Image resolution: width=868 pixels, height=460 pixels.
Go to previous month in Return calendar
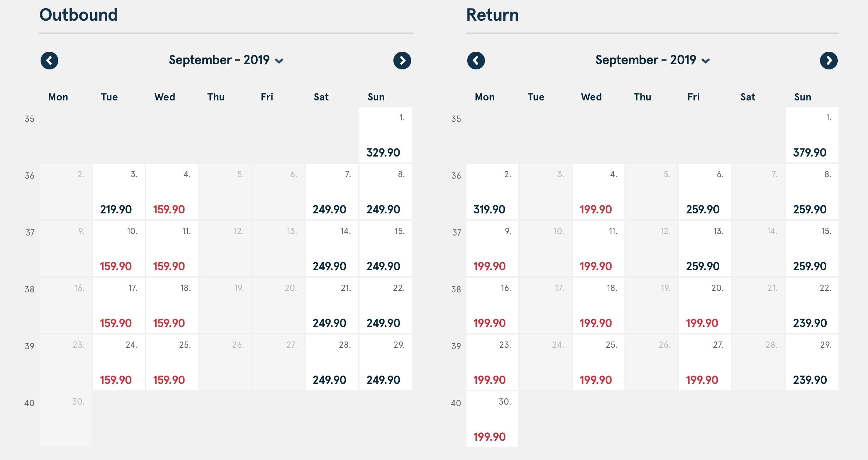coord(476,61)
